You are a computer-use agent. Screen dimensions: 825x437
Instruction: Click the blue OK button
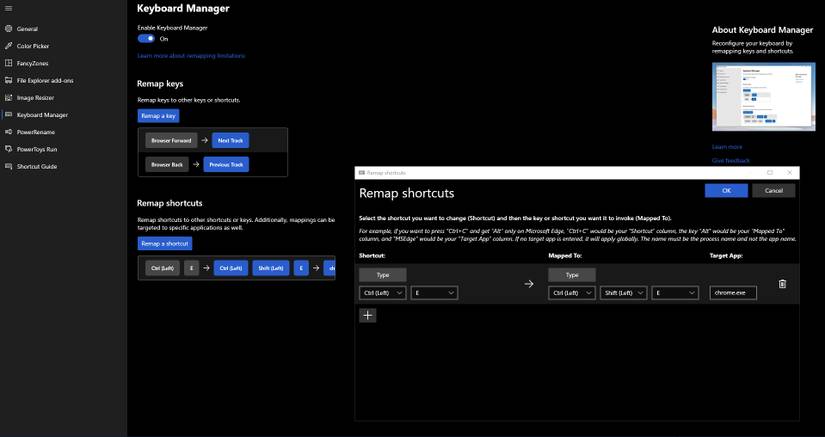(x=726, y=190)
